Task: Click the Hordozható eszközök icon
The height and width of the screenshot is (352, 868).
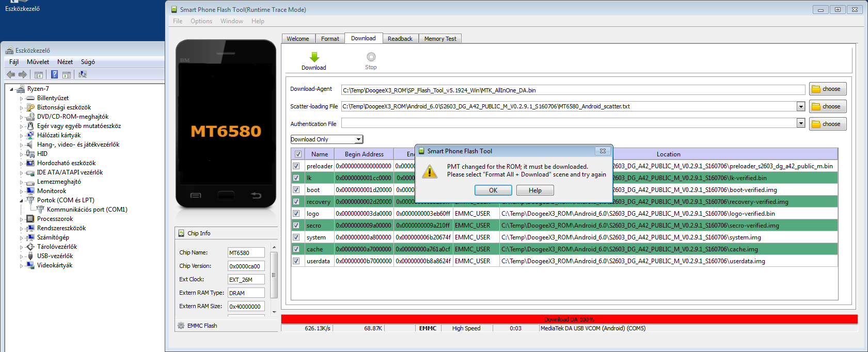Action: click(x=30, y=163)
